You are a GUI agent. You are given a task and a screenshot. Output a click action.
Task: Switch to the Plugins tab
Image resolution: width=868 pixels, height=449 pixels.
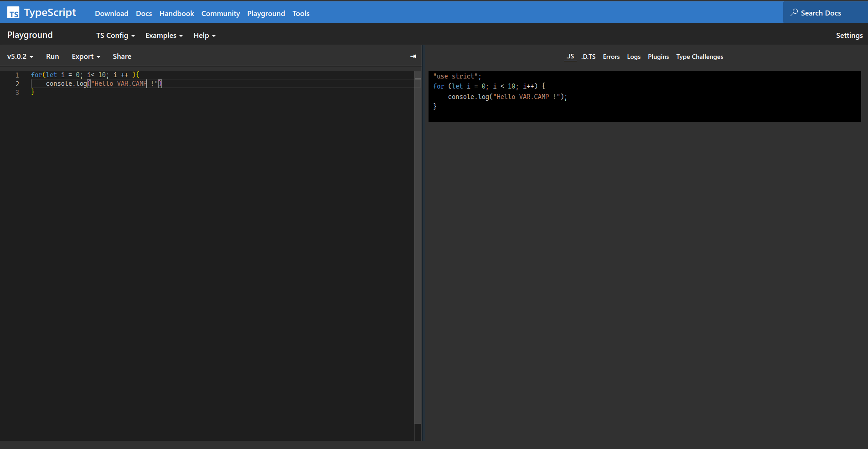tap(658, 57)
